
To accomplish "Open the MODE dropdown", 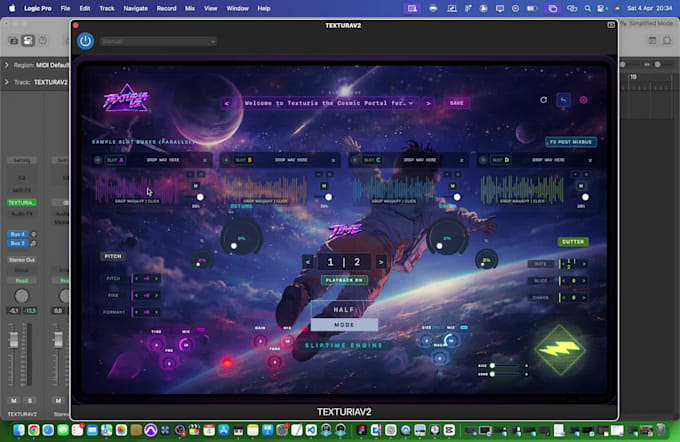I will (x=344, y=324).
